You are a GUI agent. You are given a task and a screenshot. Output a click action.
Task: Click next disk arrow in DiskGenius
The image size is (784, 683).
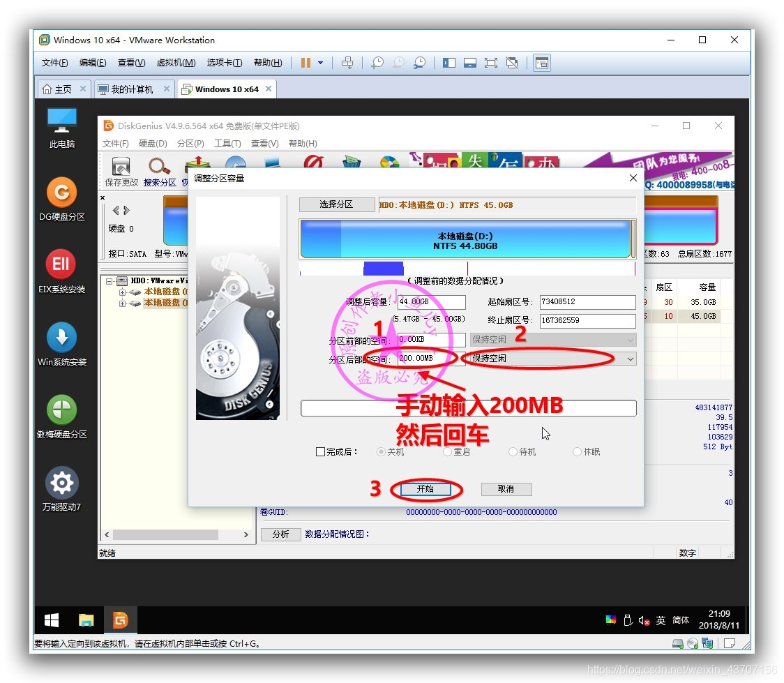[126, 210]
